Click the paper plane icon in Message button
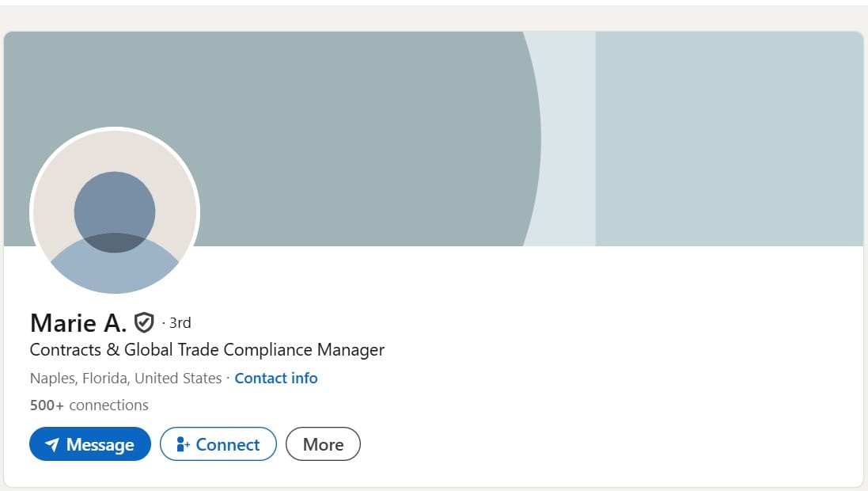The width and height of the screenshot is (868, 491). 52,444
